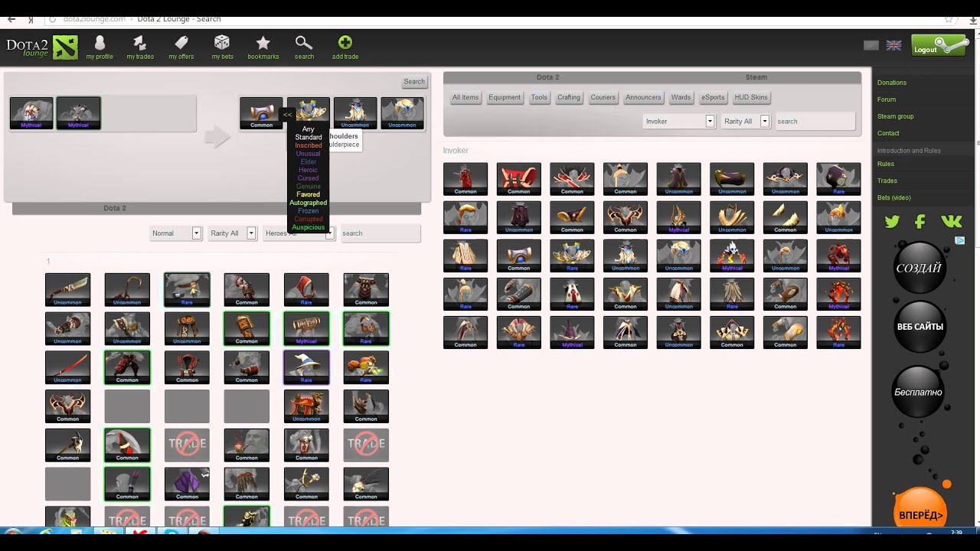
Task: Click the << arrow on requested item
Action: coord(287,115)
